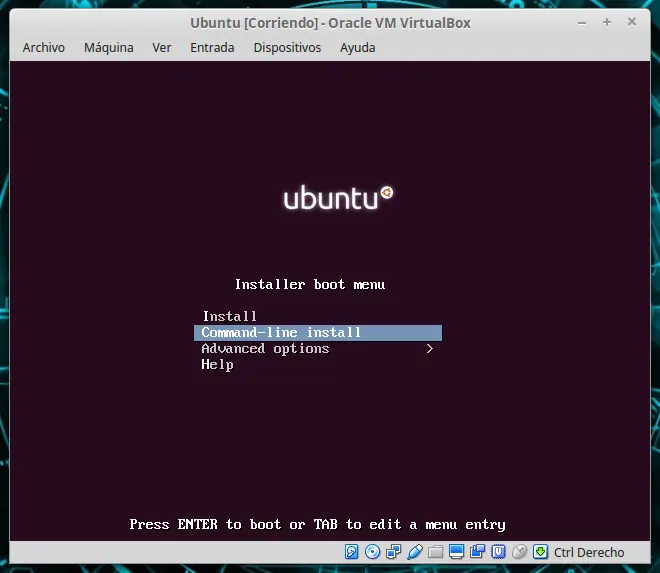The image size is (660, 573).
Task: Close the VirtualBox window
Action: tap(631, 21)
